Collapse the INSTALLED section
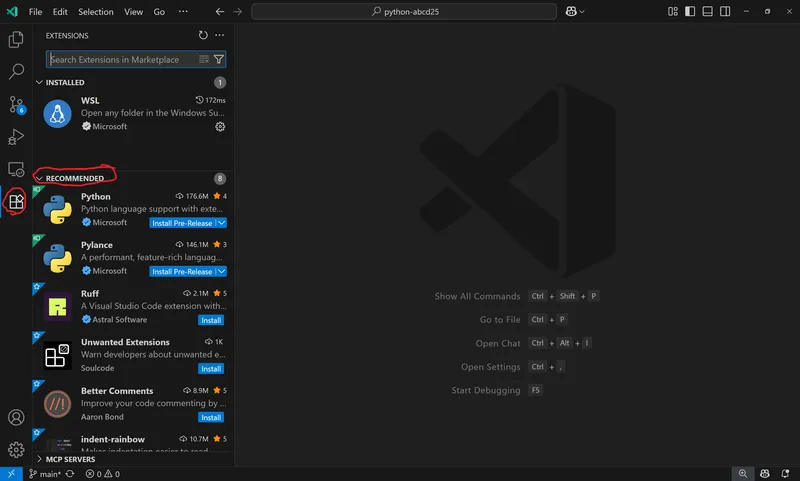This screenshot has width=800, height=481. coord(39,82)
